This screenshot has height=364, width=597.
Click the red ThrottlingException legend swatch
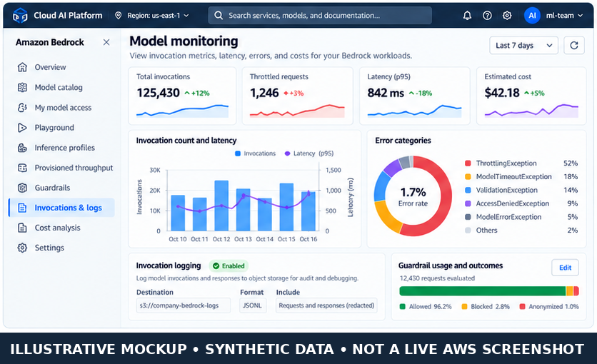coord(468,163)
